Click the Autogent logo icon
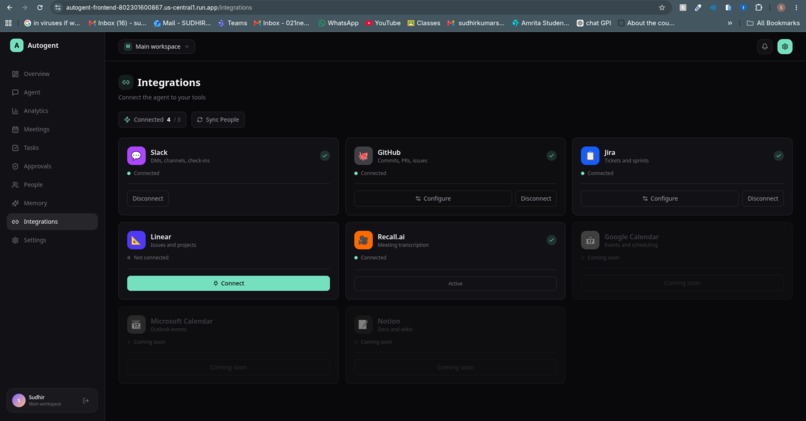806x421 pixels. click(16, 45)
